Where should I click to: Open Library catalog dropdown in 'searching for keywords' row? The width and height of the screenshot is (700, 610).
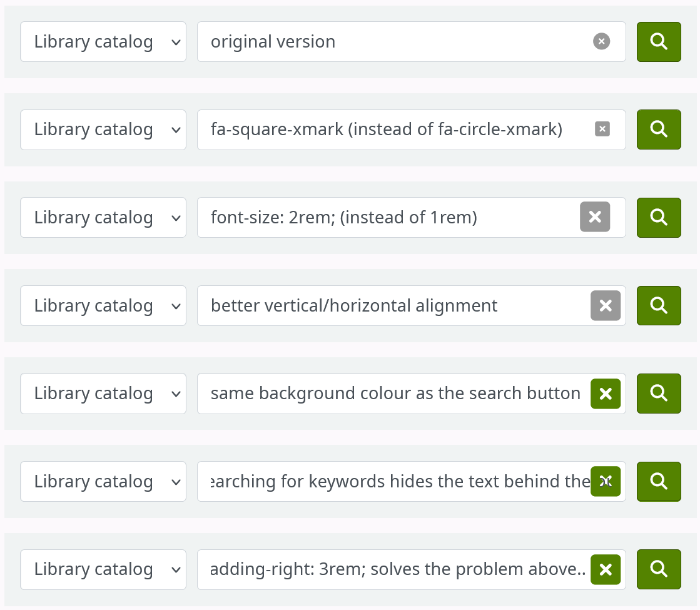[103, 481]
